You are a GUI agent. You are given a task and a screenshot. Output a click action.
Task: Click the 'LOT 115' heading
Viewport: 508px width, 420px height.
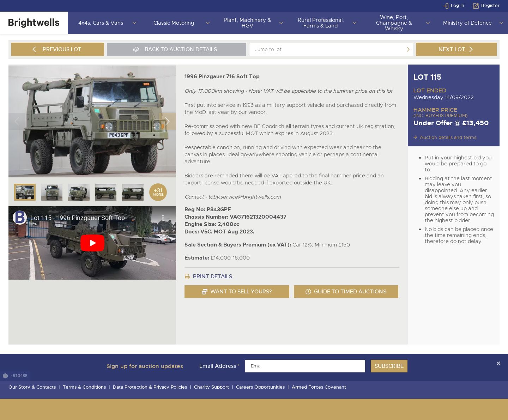[427, 77]
